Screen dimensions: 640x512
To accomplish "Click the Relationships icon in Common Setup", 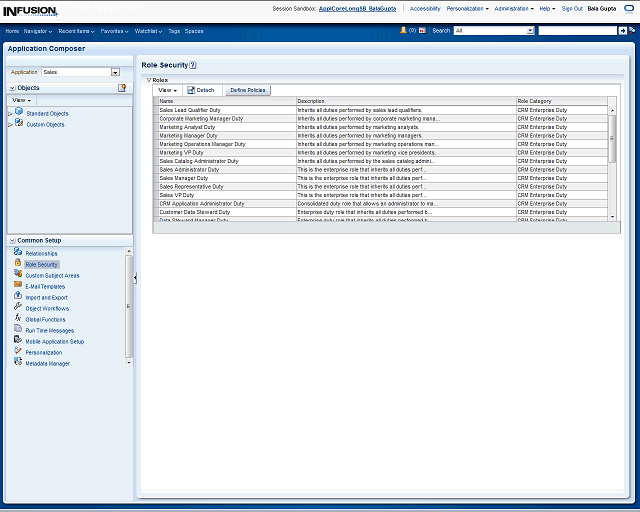I will click(18, 253).
